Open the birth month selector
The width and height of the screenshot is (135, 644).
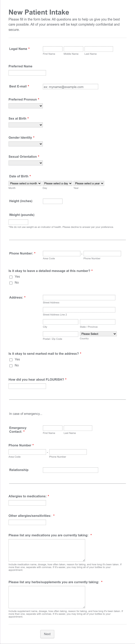click(x=25, y=183)
